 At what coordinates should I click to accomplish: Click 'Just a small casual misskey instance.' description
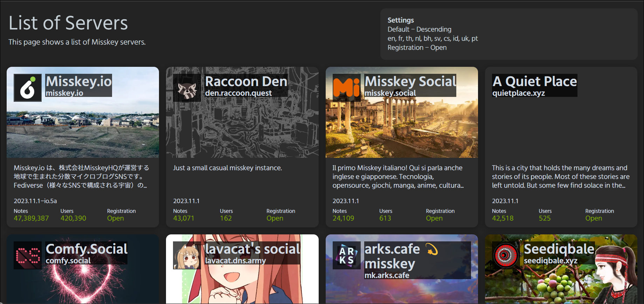coord(228,168)
